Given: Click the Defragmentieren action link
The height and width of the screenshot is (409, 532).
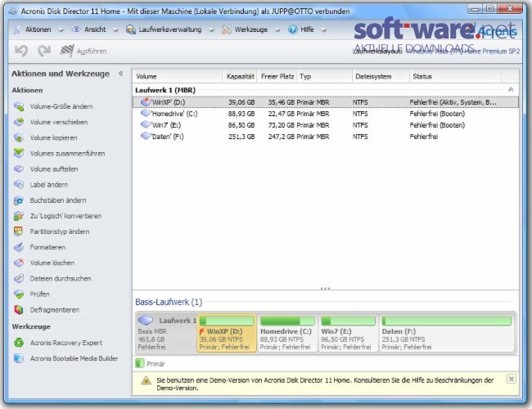Looking at the screenshot, I should pos(54,310).
